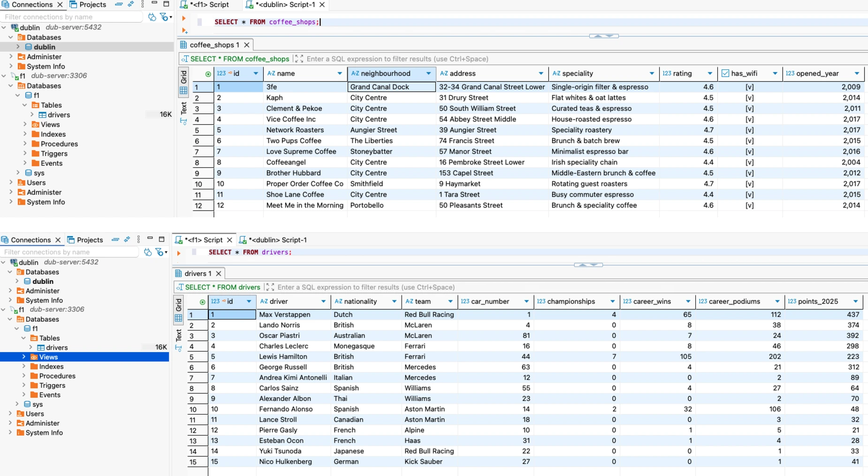This screenshot has width=868, height=476.
Task: Toggle has_wifi checkbox for Love Supreme Coffee row
Action: [x=749, y=152]
